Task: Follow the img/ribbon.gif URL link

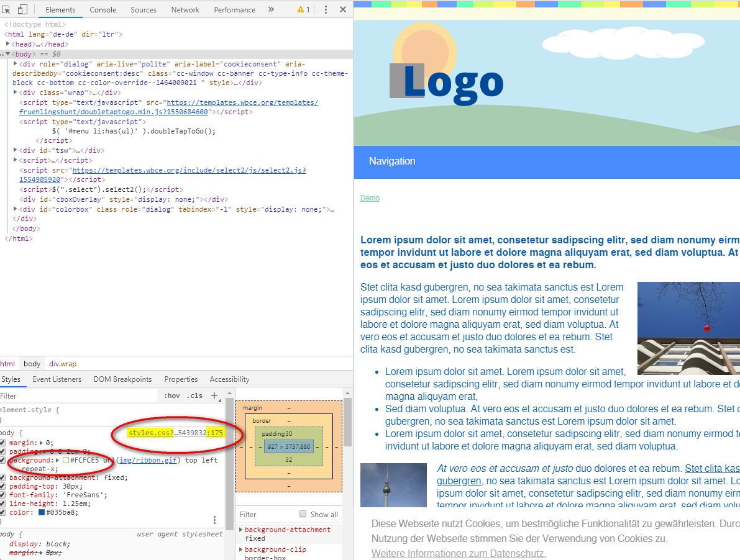Action: (148, 460)
